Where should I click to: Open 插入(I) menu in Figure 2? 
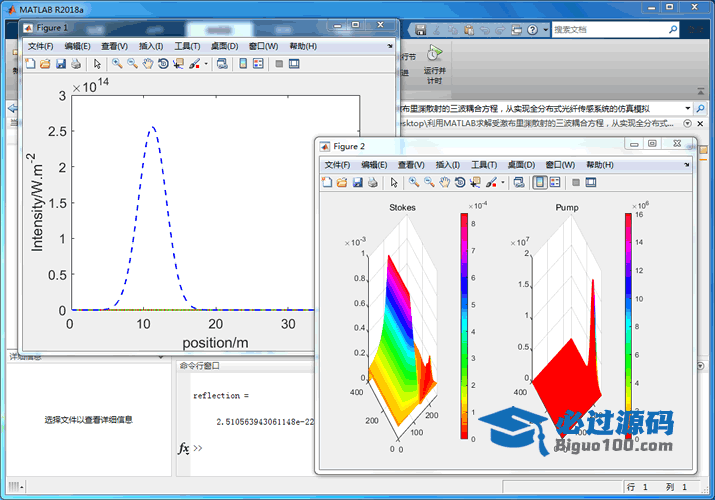point(447,165)
